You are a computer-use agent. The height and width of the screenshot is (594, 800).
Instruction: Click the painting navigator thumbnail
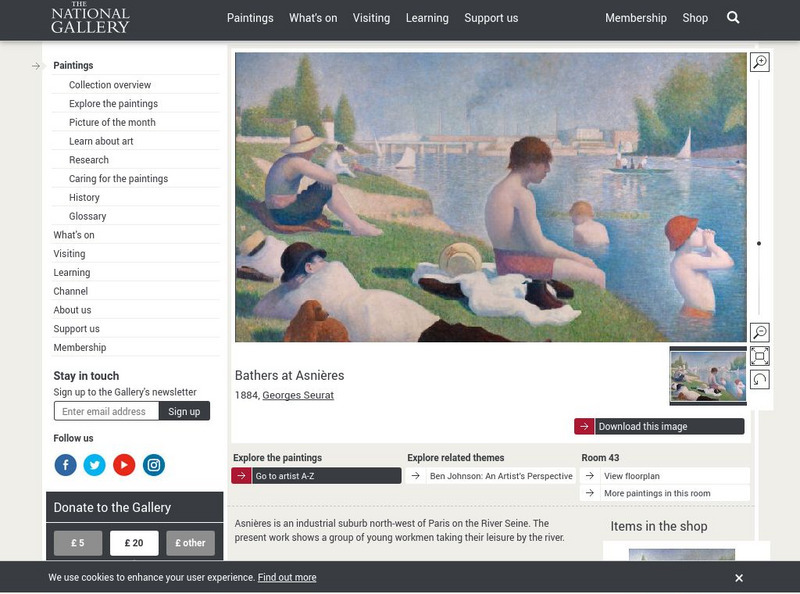[x=708, y=376]
